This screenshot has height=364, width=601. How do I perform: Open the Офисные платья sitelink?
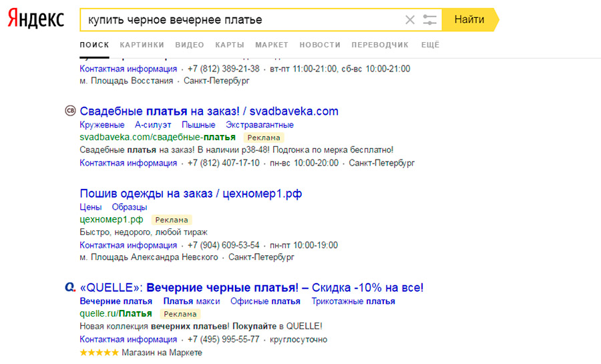point(265,301)
